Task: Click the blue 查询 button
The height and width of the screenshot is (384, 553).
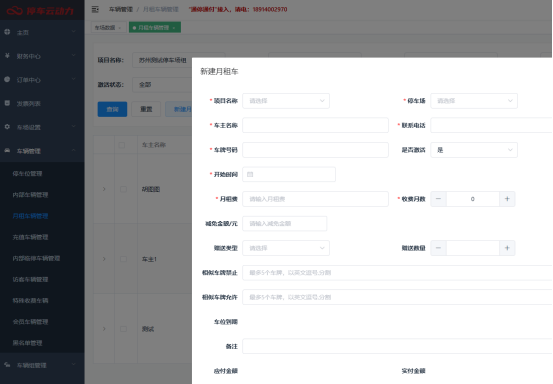Action: coord(112,109)
